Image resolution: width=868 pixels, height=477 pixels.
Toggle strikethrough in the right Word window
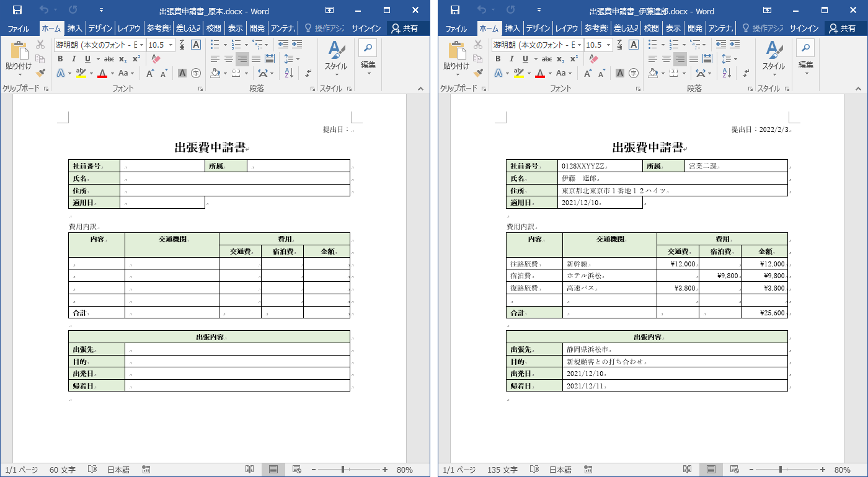pos(547,59)
